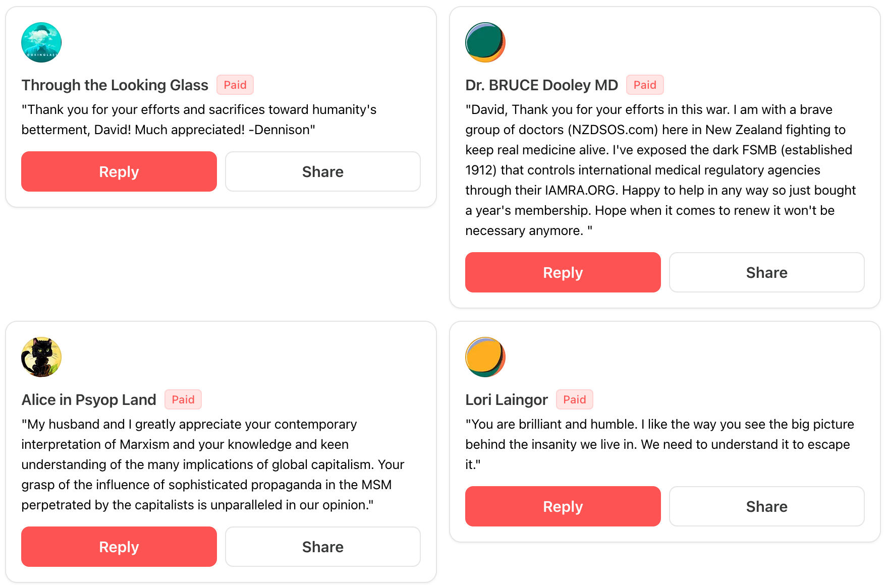Share Lori Laingor's testimonial
Screen dimensions: 887x588
click(x=766, y=506)
